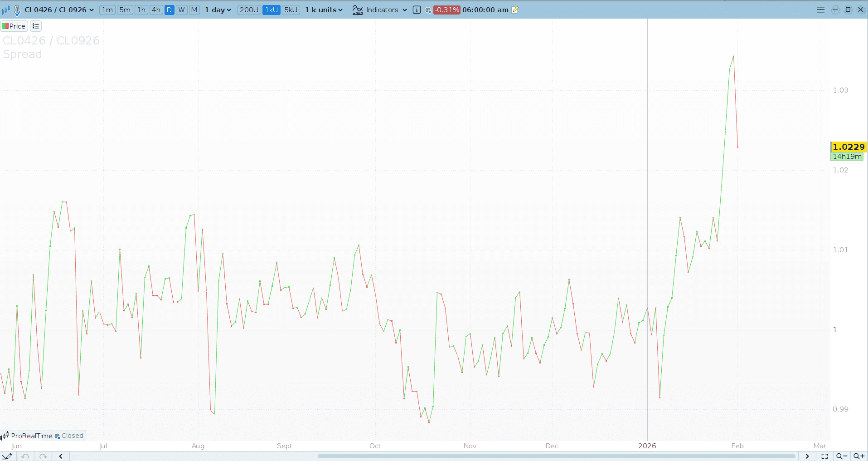Image resolution: width=868 pixels, height=461 pixels.
Task: Click the zoom in magnifier icon
Action: (859, 456)
